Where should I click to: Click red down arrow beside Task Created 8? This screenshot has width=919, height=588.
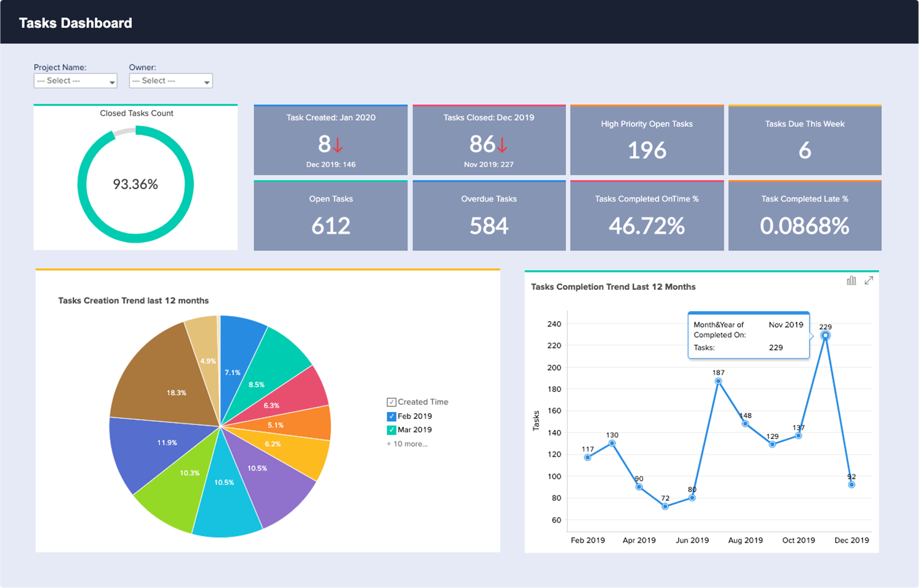pyautogui.click(x=338, y=146)
